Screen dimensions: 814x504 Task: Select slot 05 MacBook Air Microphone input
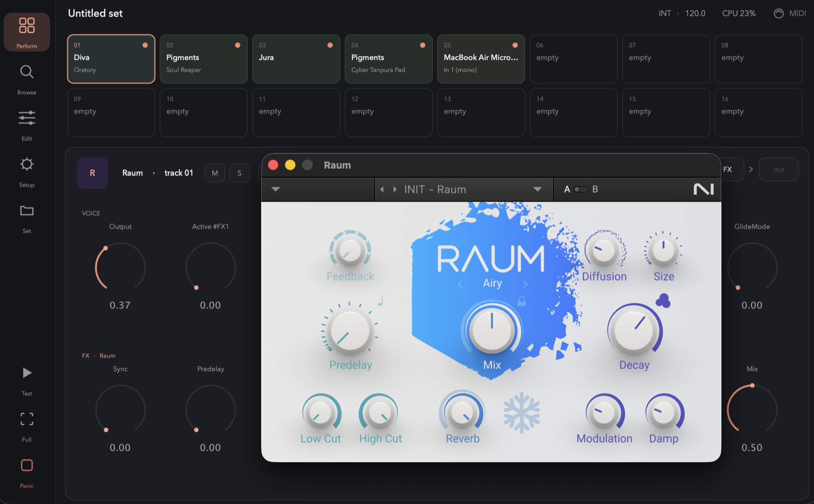481,59
